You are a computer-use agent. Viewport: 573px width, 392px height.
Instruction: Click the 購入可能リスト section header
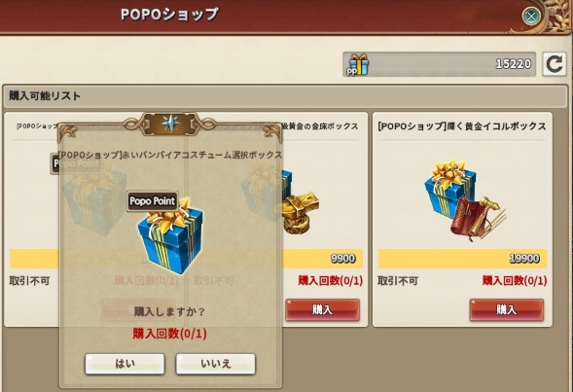point(285,96)
